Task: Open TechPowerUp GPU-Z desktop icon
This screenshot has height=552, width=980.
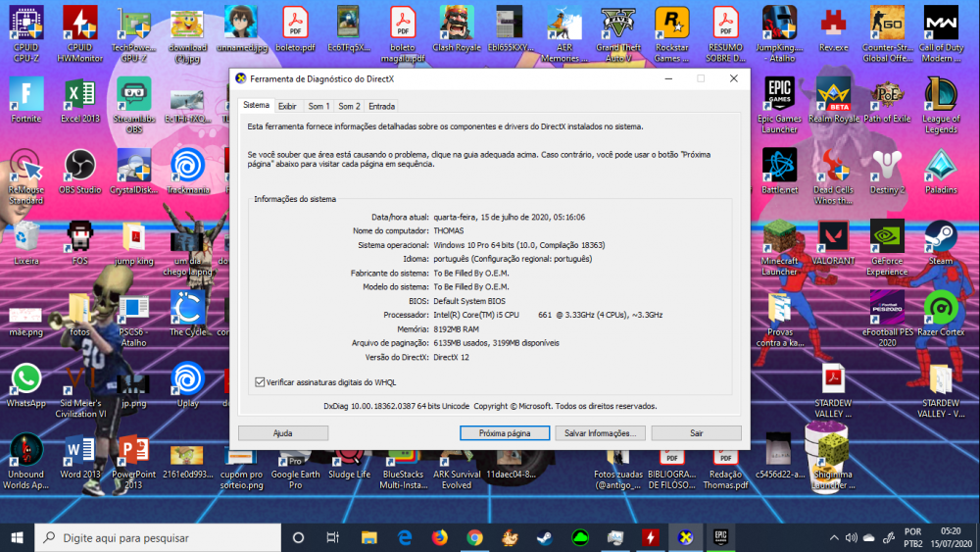Action: (133, 34)
